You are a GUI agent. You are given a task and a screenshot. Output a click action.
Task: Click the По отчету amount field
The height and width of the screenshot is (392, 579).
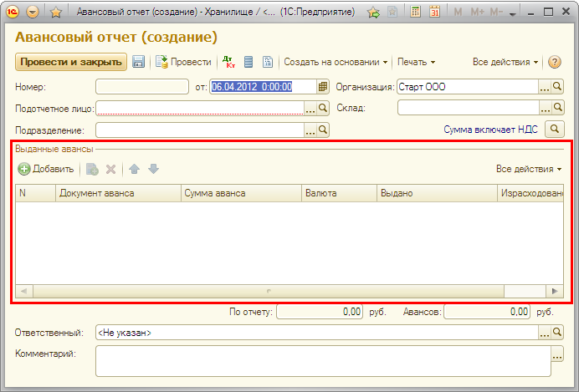point(320,312)
